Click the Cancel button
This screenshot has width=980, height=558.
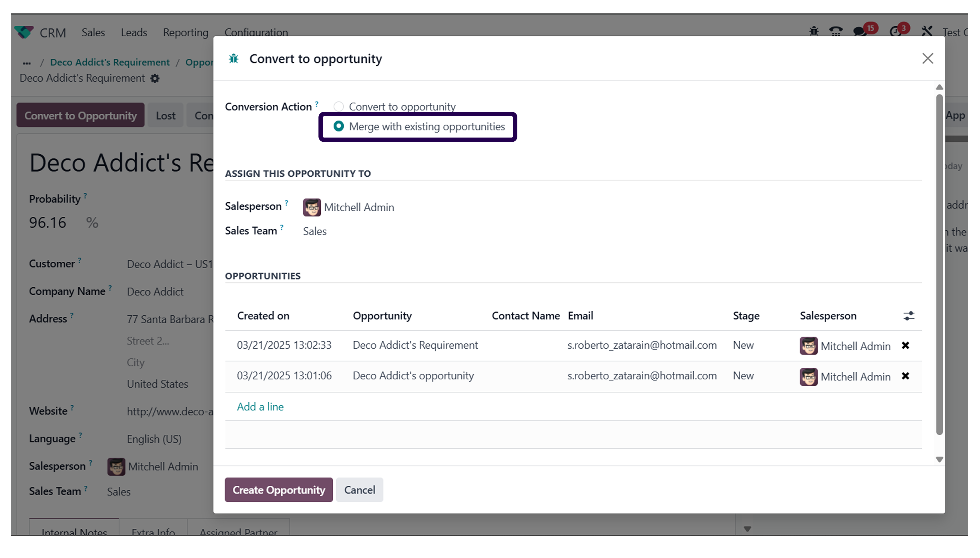360,490
